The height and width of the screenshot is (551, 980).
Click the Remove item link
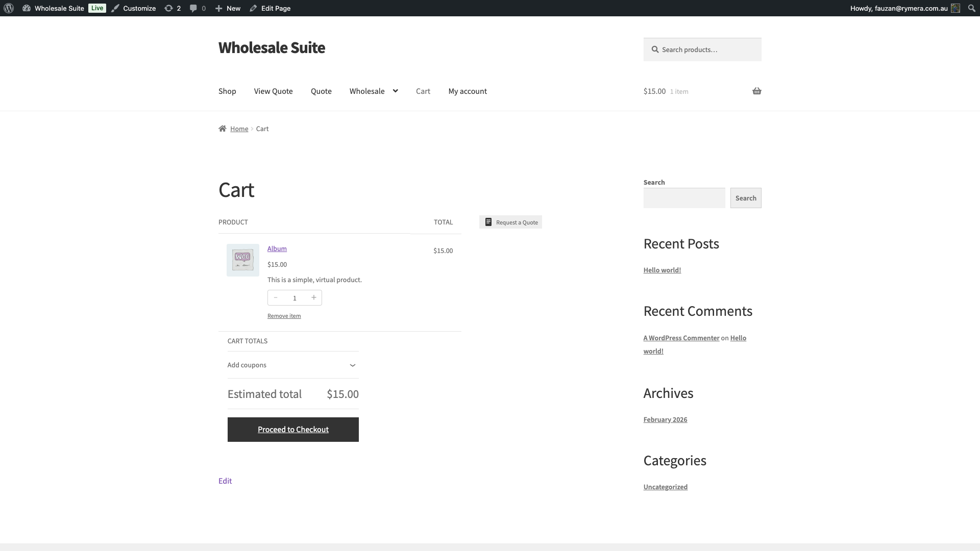pyautogui.click(x=284, y=316)
